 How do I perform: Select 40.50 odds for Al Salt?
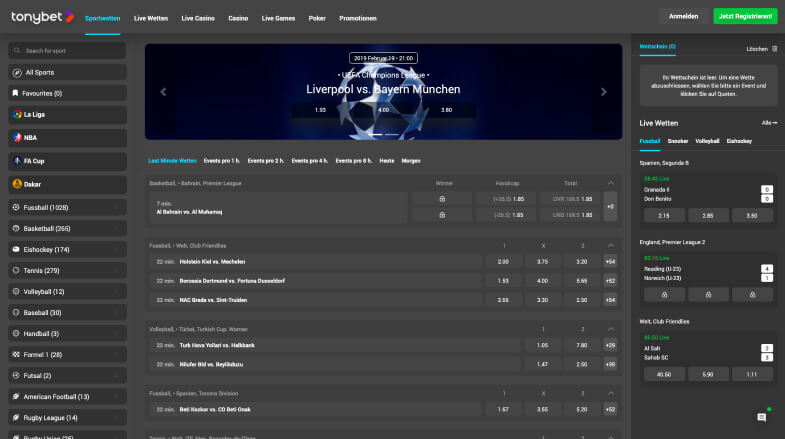[664, 374]
